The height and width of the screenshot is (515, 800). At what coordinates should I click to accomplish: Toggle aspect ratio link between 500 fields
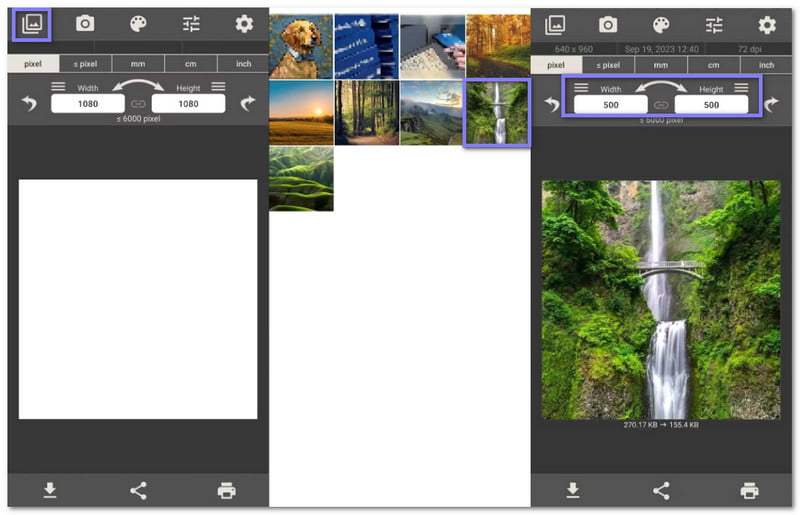661,105
